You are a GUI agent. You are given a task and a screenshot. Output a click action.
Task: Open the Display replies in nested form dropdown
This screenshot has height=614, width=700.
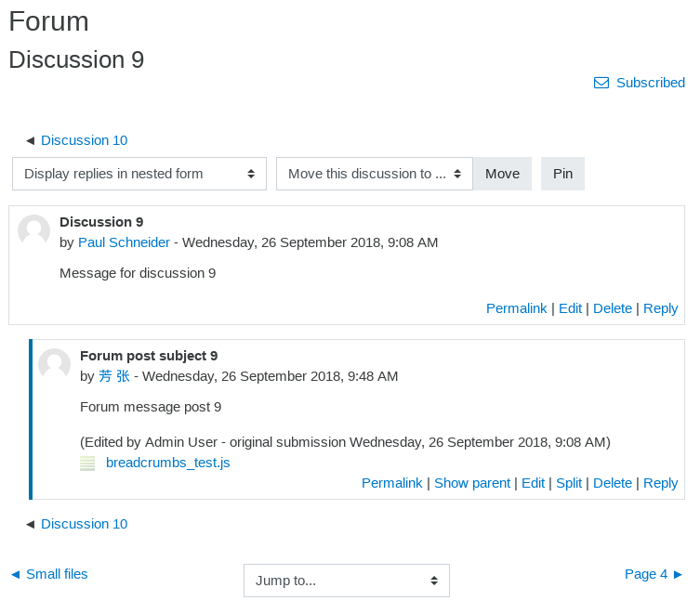pos(139,174)
